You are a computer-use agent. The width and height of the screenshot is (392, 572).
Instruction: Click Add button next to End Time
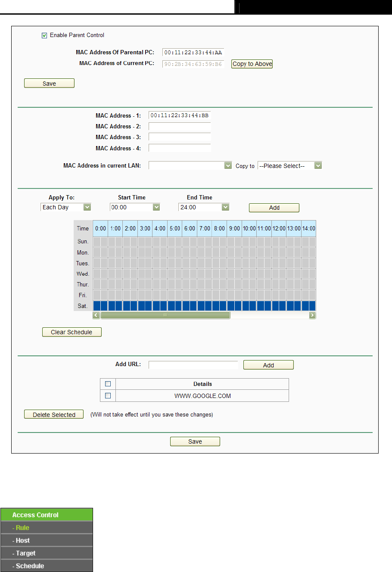point(274,208)
